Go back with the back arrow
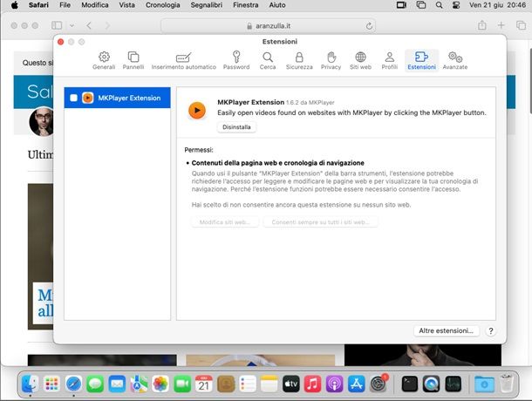 coord(89,25)
